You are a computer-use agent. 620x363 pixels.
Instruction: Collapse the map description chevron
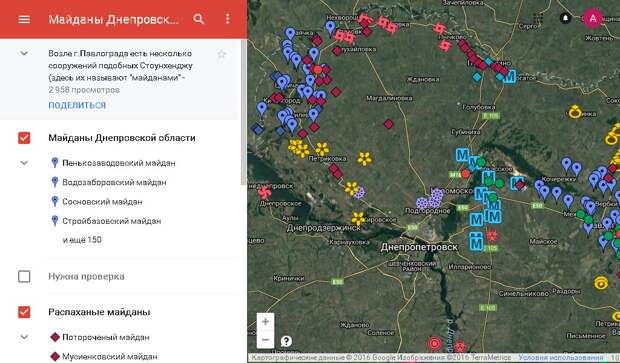click(24, 53)
